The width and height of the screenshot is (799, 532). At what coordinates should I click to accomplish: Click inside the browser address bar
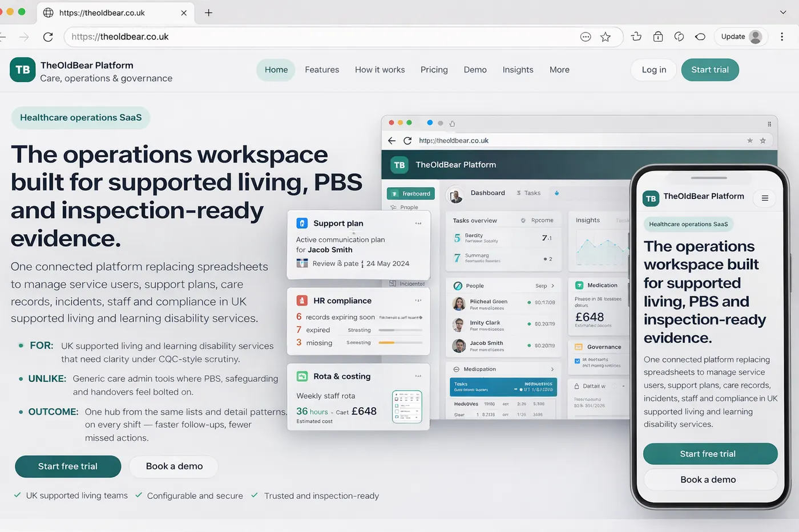point(228,36)
